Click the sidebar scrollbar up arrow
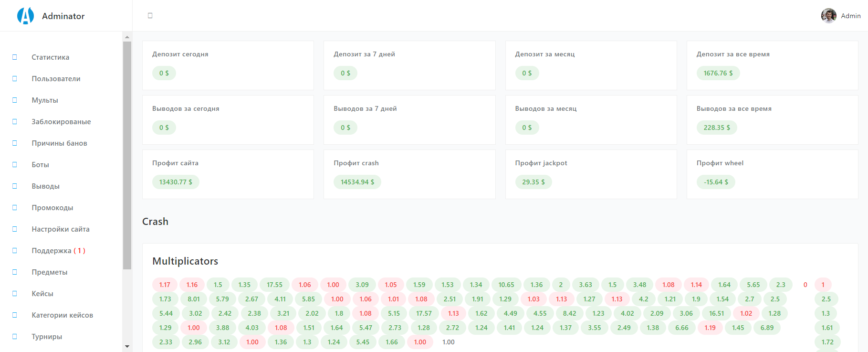Screen dimensions: 868x352 (127, 37)
